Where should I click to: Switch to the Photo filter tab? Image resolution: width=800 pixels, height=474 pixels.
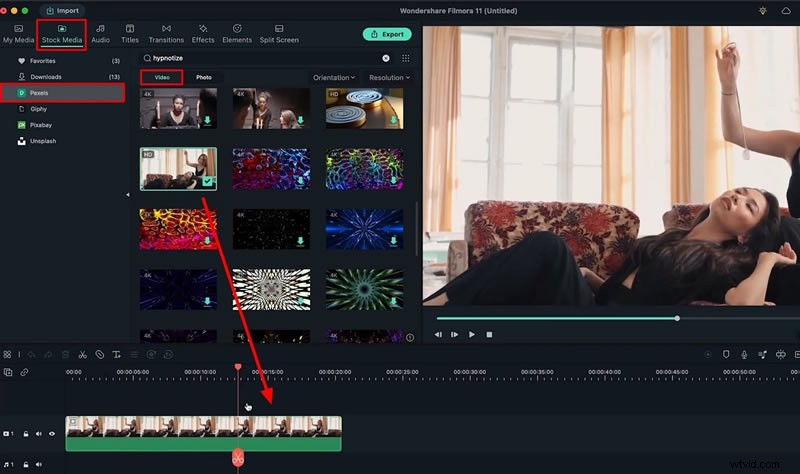(x=204, y=77)
